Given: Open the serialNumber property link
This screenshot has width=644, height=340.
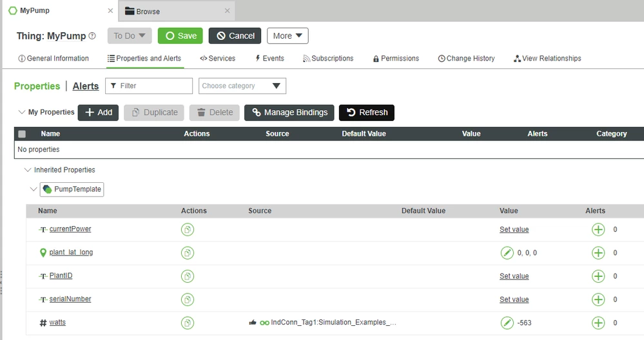Looking at the screenshot, I should (x=70, y=299).
